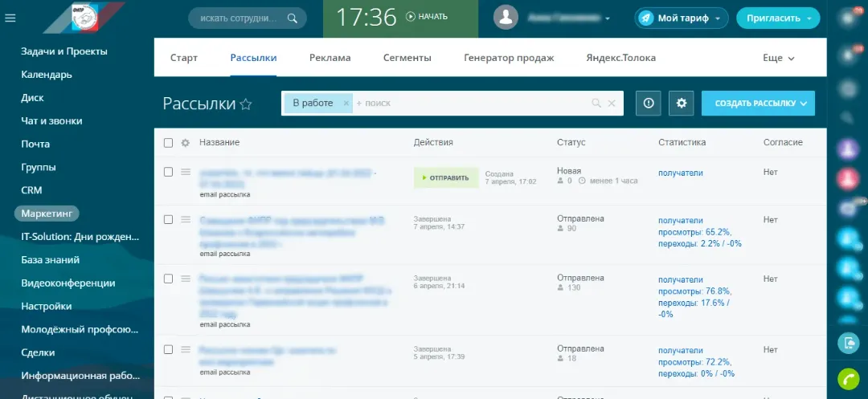The height and width of the screenshot is (399, 868).
Task: Clear the filter with X icon
Action: point(612,104)
